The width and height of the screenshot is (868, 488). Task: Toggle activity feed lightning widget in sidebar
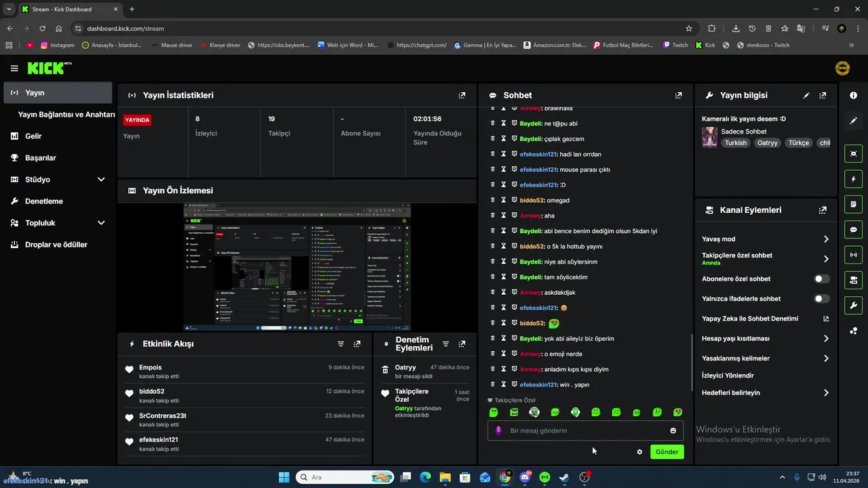tap(854, 179)
